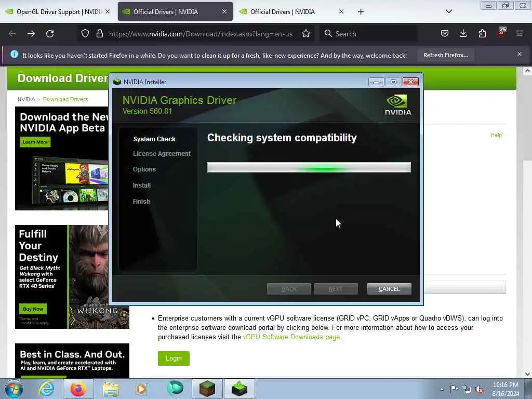Click the teal round taskbar icon
This screenshot has height=399, width=532.
175,388
